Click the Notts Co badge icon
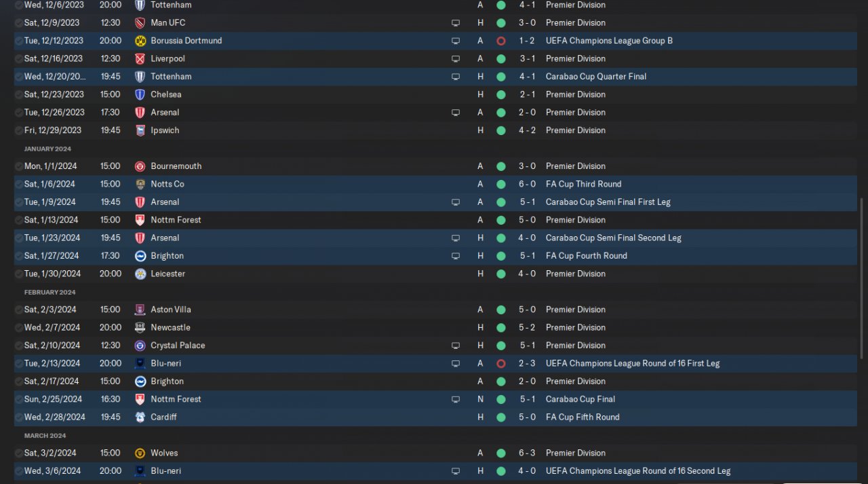This screenshot has width=868, height=484. click(x=140, y=184)
